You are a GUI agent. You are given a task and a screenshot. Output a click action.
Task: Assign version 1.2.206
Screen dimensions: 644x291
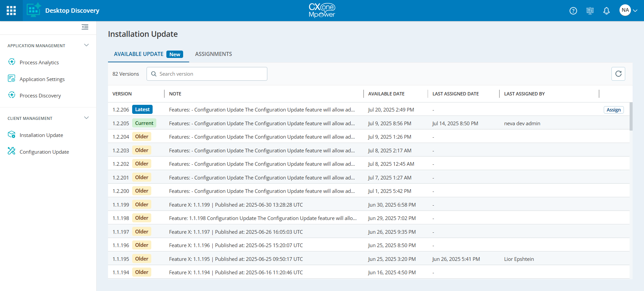613,110
